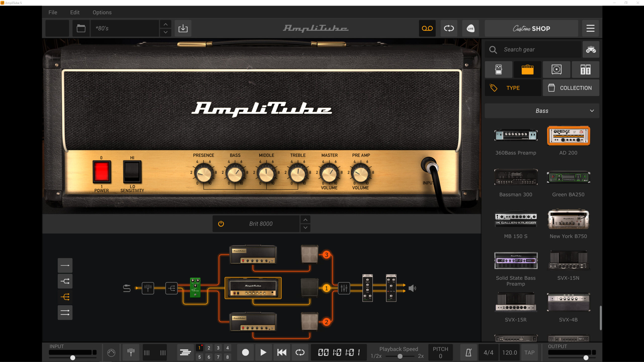Select recorder track 1
Screen dimensions: 644x362
(199, 348)
